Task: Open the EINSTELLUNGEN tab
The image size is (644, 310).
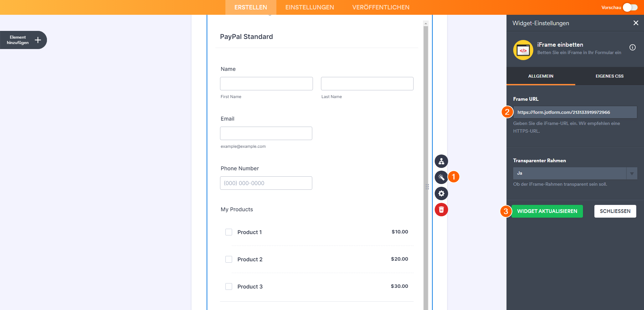Action: click(309, 7)
